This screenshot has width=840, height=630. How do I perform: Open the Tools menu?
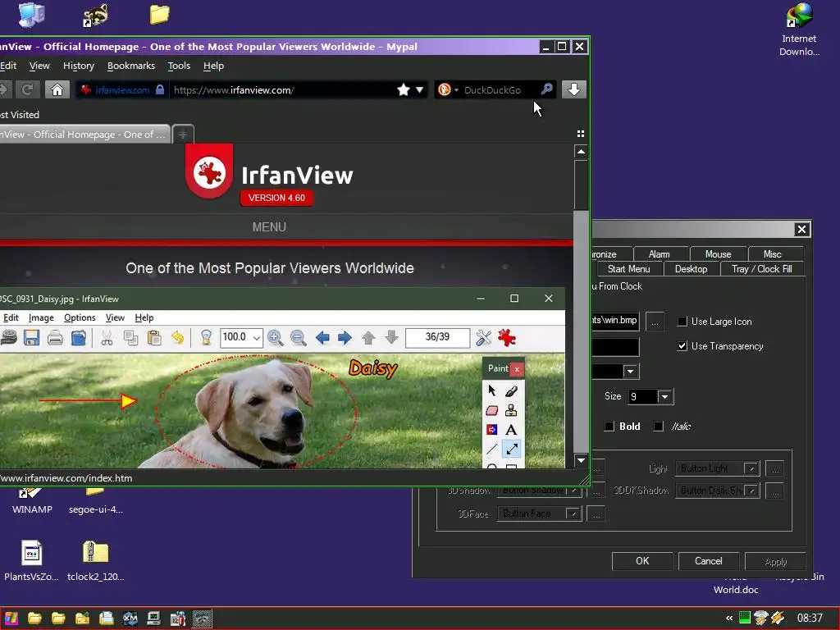tap(179, 66)
